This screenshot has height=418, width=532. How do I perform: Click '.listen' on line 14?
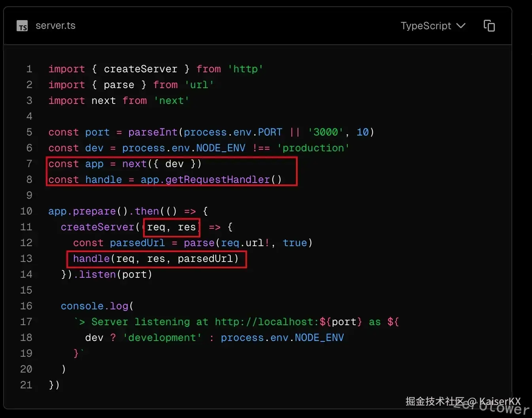pos(94,275)
